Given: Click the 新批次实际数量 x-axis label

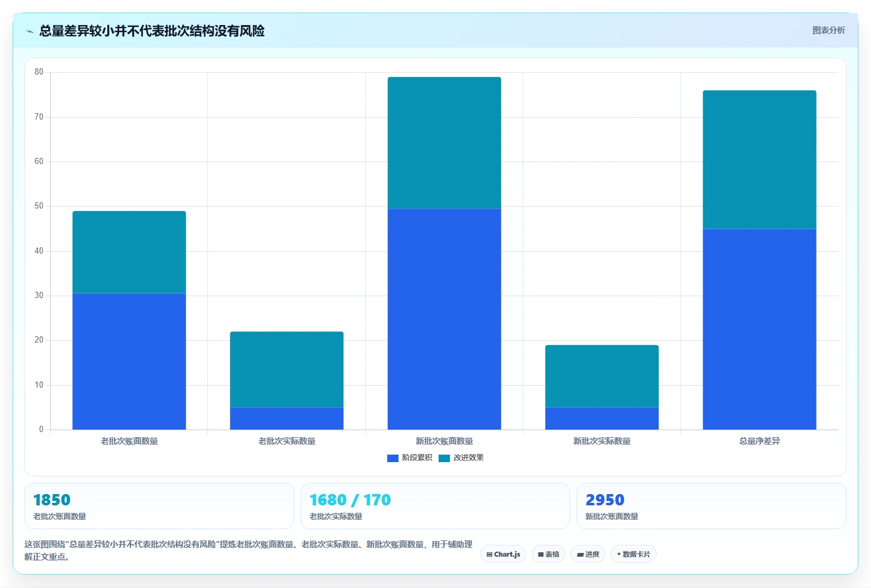Looking at the screenshot, I should click(602, 441).
